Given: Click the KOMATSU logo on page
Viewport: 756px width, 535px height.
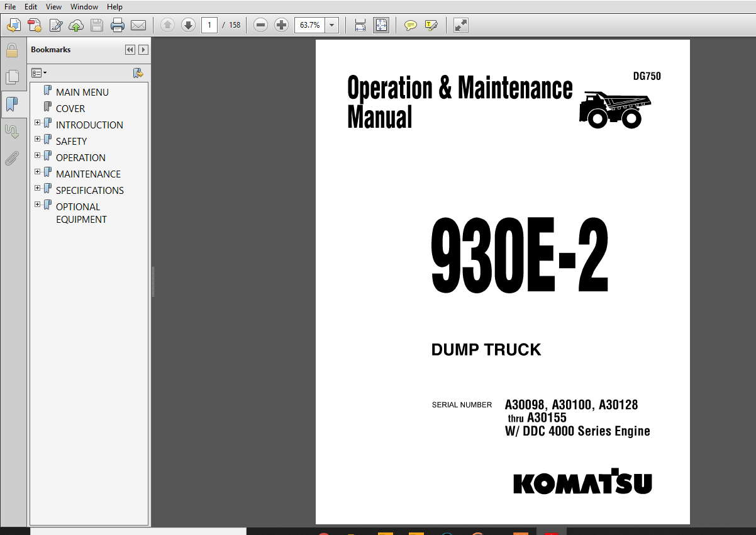Looking at the screenshot, I should (x=582, y=481).
